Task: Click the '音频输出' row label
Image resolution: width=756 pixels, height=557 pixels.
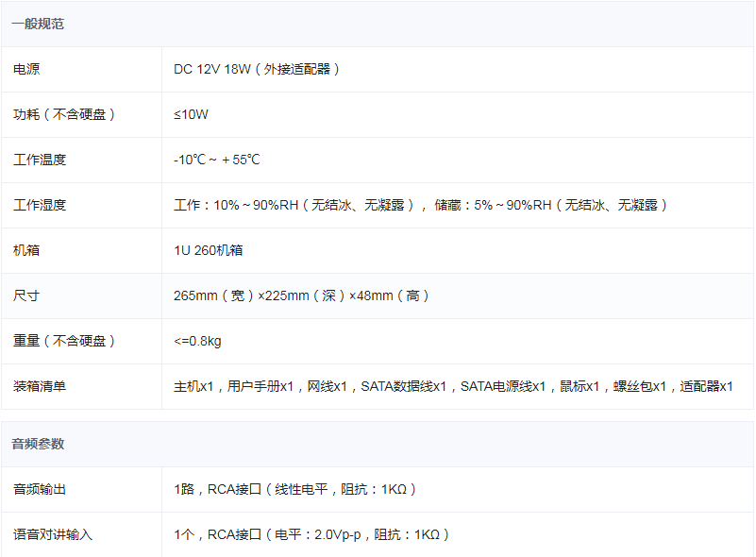Action: pyautogui.click(x=40, y=489)
